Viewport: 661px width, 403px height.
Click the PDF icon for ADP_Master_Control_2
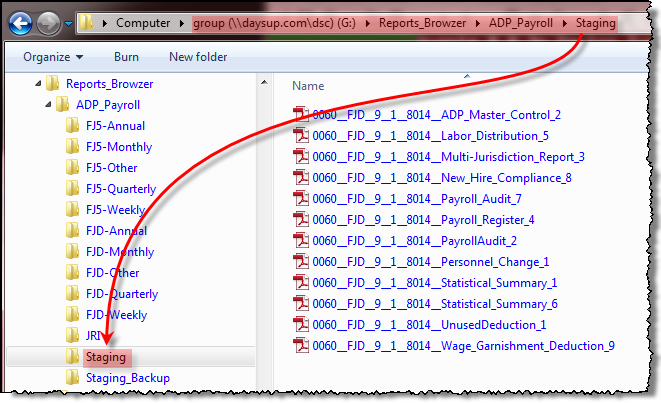tap(301, 115)
